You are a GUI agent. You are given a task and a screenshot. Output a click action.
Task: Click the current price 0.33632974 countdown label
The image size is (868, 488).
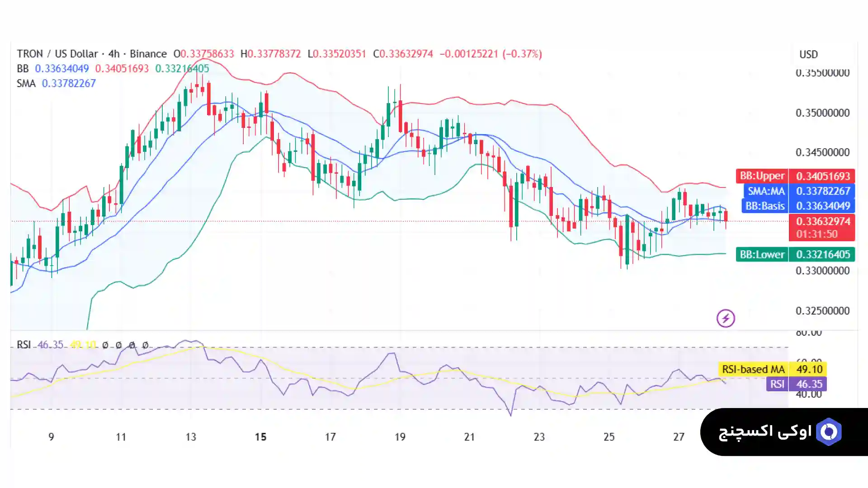click(x=821, y=227)
